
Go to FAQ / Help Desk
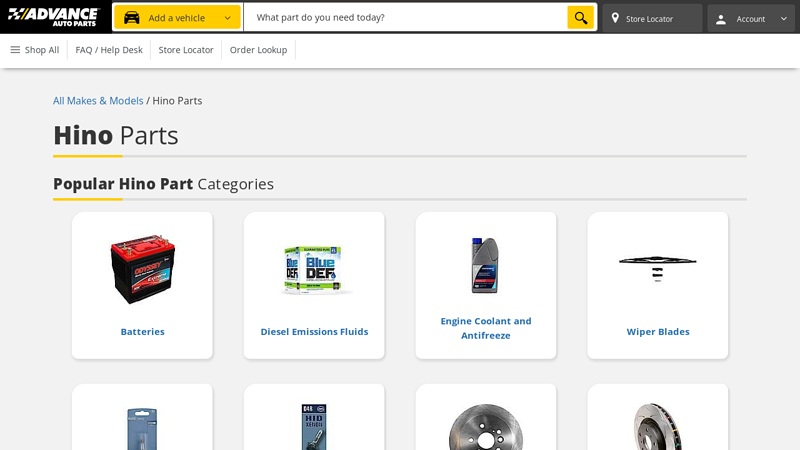pyautogui.click(x=109, y=50)
